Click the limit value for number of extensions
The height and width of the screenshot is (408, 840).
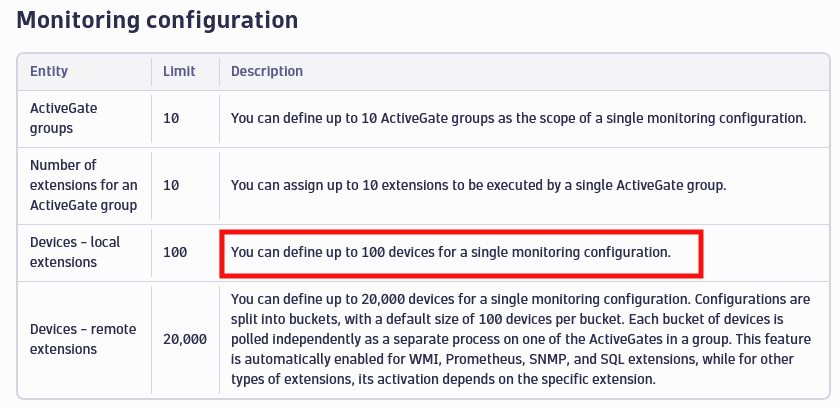[171, 185]
